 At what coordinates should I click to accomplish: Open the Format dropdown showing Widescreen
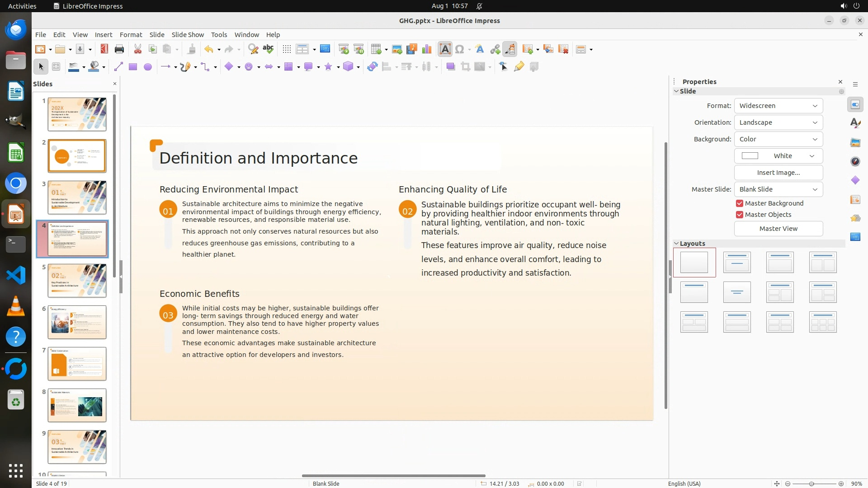(x=778, y=106)
